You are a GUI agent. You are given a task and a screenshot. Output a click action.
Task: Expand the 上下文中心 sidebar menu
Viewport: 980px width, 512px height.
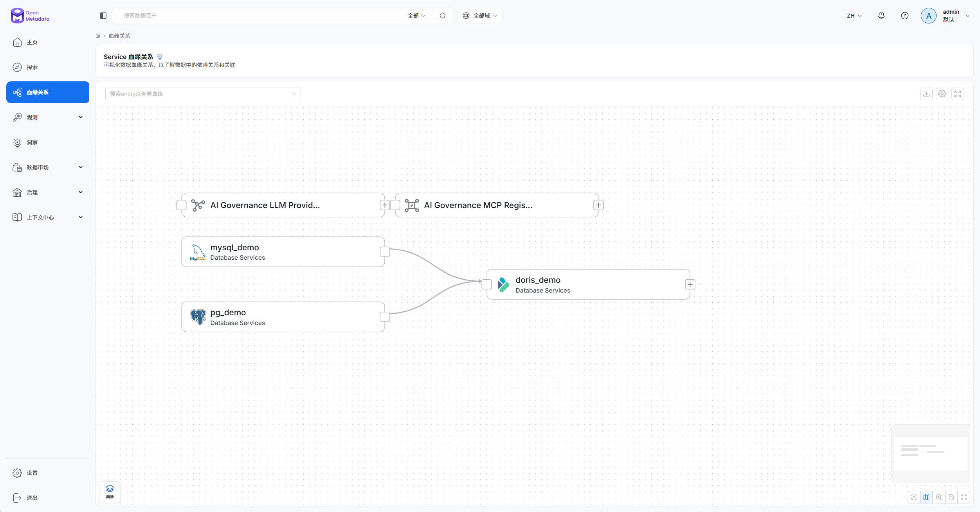(48, 217)
